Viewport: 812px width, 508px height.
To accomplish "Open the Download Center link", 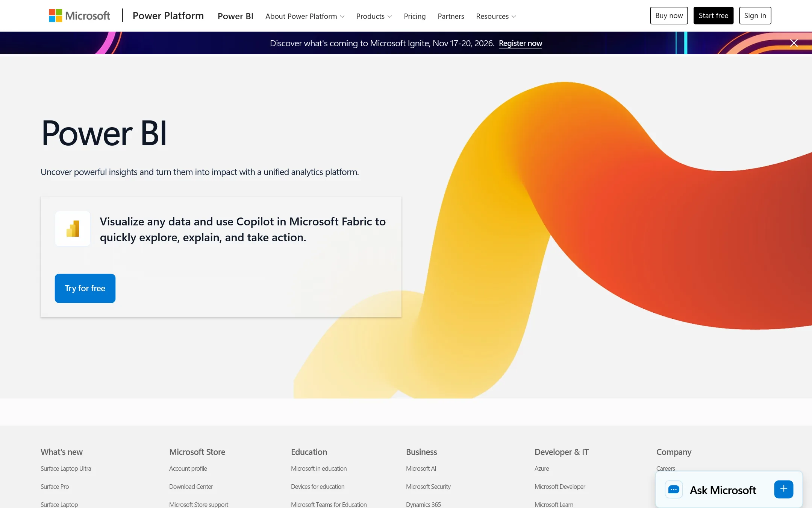I will [191, 487].
